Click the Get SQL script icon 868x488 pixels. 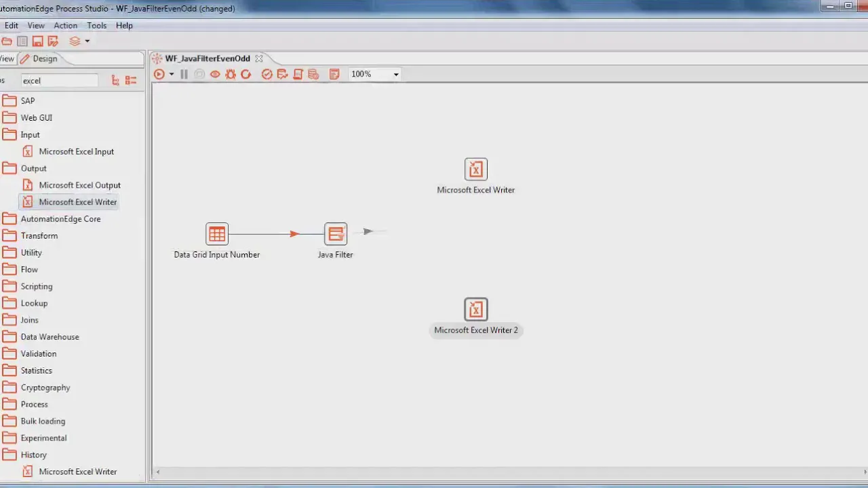click(298, 74)
